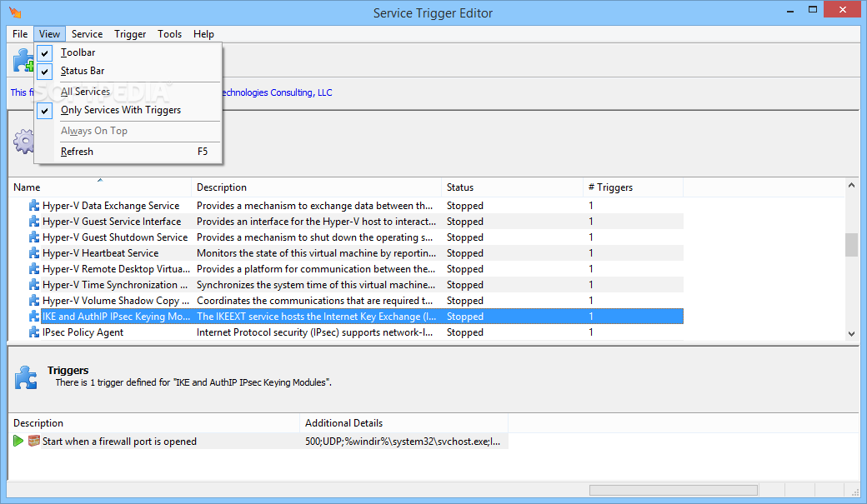Click Stopped status of IPsec Policy Agent
This screenshot has width=867, height=504.
click(465, 332)
